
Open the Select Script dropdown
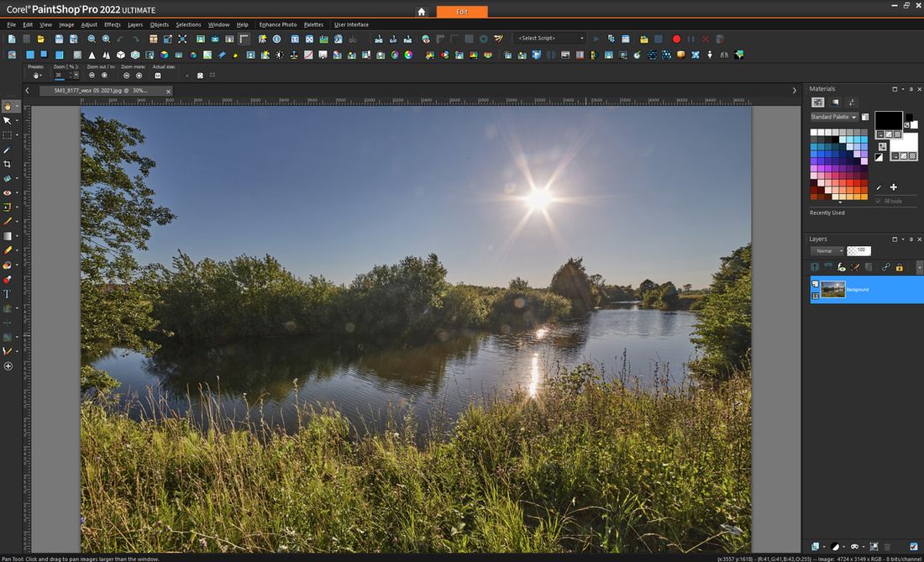[x=549, y=39]
